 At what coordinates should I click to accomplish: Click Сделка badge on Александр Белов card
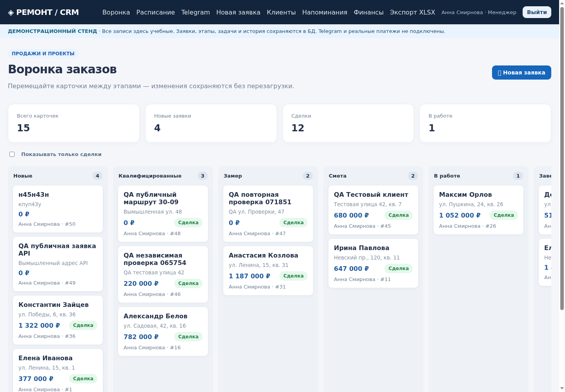coord(188,337)
